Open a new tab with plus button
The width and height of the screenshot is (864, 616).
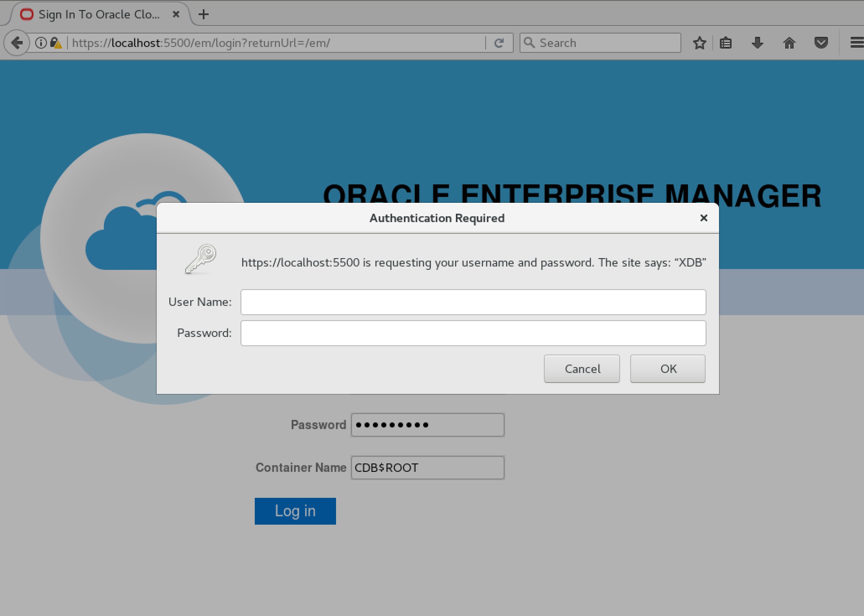(204, 14)
